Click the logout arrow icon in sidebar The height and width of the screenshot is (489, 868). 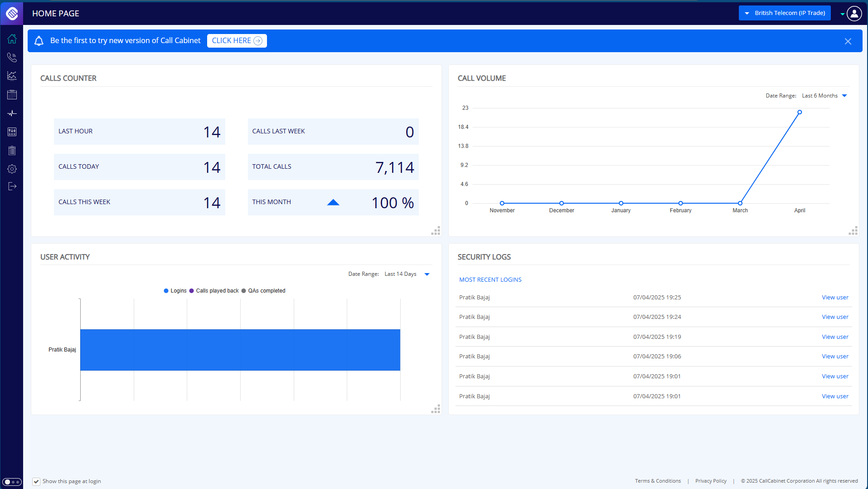point(12,186)
